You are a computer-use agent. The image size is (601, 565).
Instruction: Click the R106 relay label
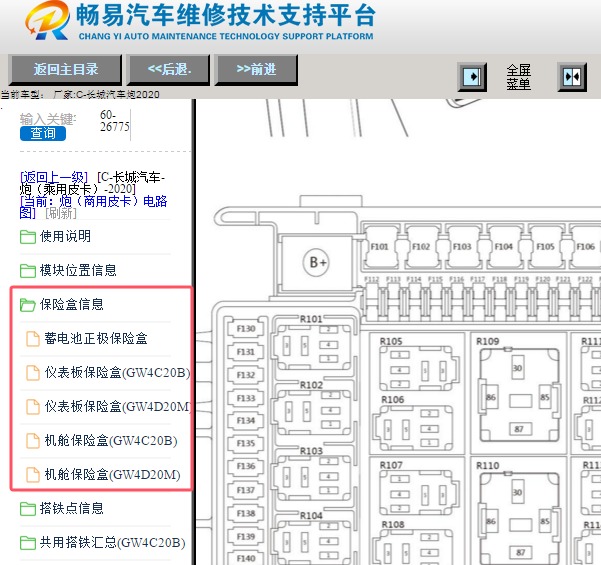393,400
